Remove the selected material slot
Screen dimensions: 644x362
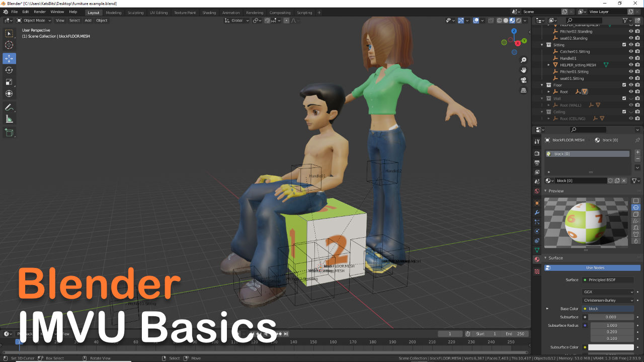[637, 158]
